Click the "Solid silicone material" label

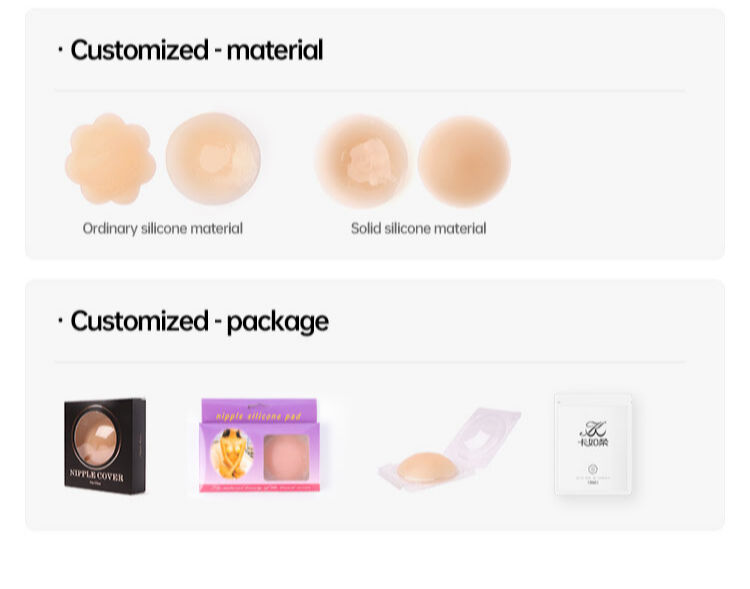(418, 228)
